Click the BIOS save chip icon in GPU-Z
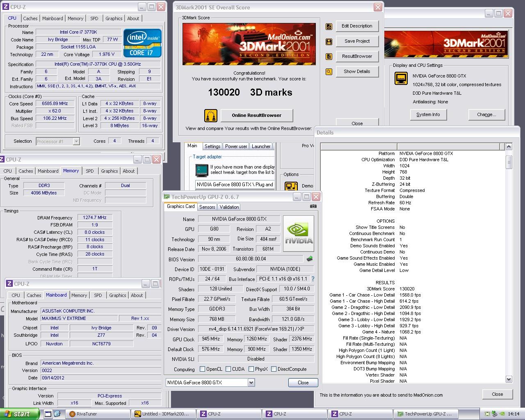 click(310, 259)
